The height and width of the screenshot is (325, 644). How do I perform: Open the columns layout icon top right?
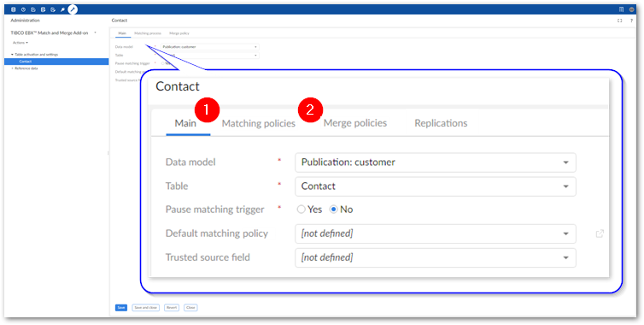(x=622, y=9)
